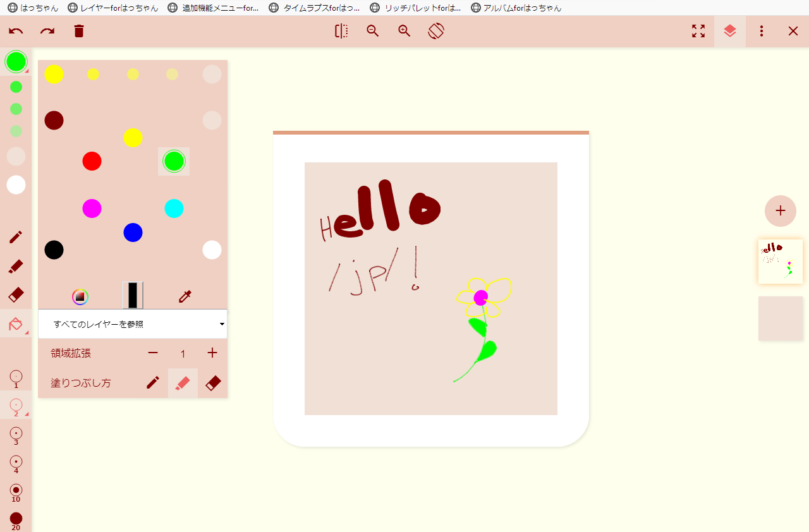Open the レイヤーforはっちゃん bookmark
This screenshot has width=809, height=532.
(x=113, y=8)
